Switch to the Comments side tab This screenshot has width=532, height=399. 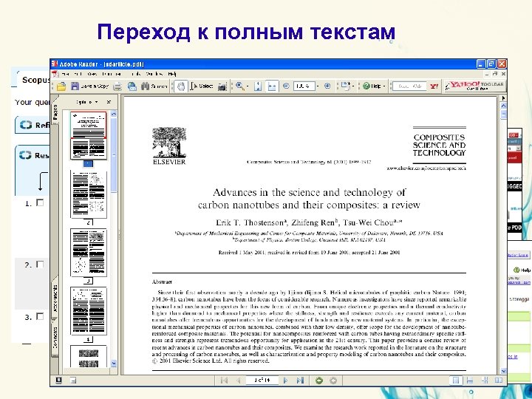pos(55,338)
